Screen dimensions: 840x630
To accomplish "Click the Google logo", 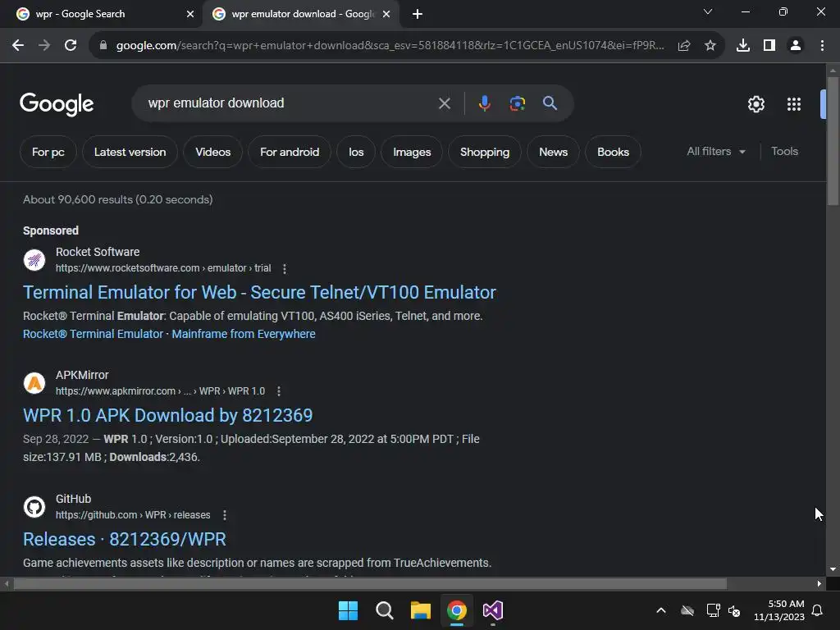I will coord(57,104).
